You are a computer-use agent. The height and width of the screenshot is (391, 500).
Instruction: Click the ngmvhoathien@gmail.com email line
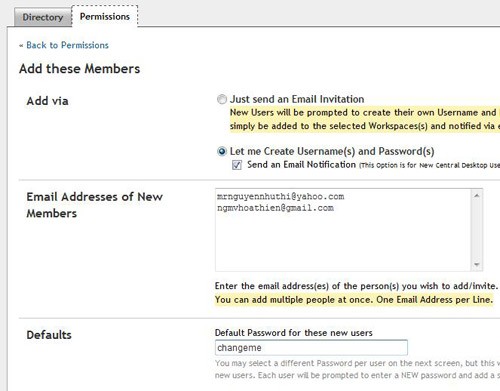click(275, 208)
